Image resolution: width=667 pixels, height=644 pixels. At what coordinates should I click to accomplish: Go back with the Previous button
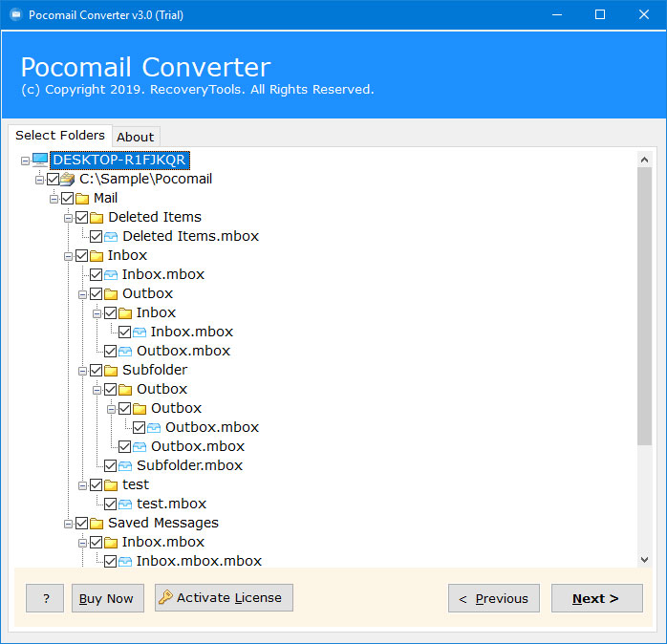pos(494,598)
